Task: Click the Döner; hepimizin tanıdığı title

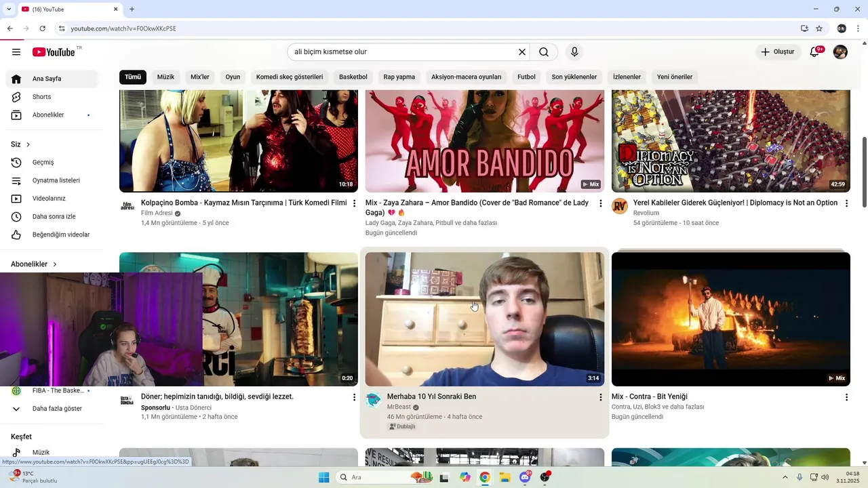Action: pyautogui.click(x=217, y=396)
